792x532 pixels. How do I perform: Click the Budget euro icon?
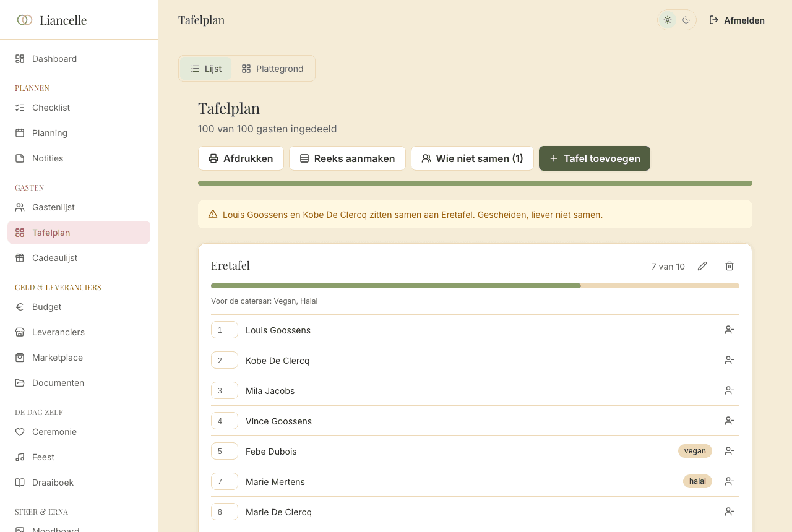(x=20, y=307)
